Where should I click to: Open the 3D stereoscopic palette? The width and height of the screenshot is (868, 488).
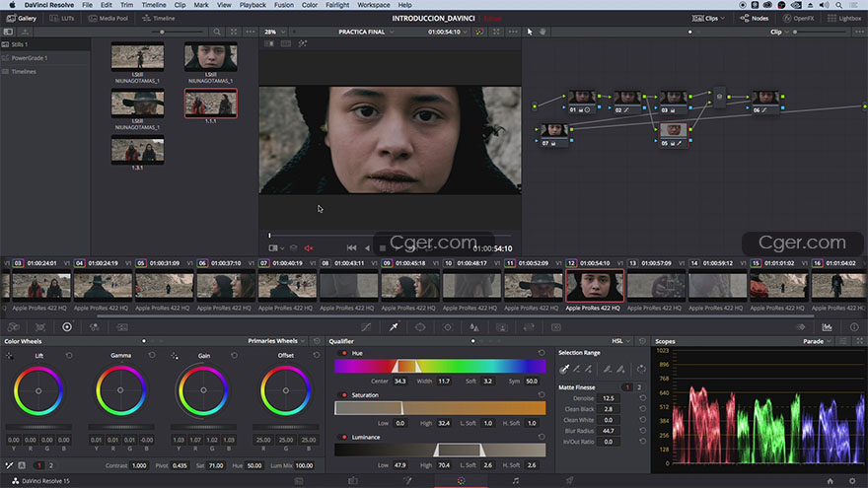click(555, 327)
